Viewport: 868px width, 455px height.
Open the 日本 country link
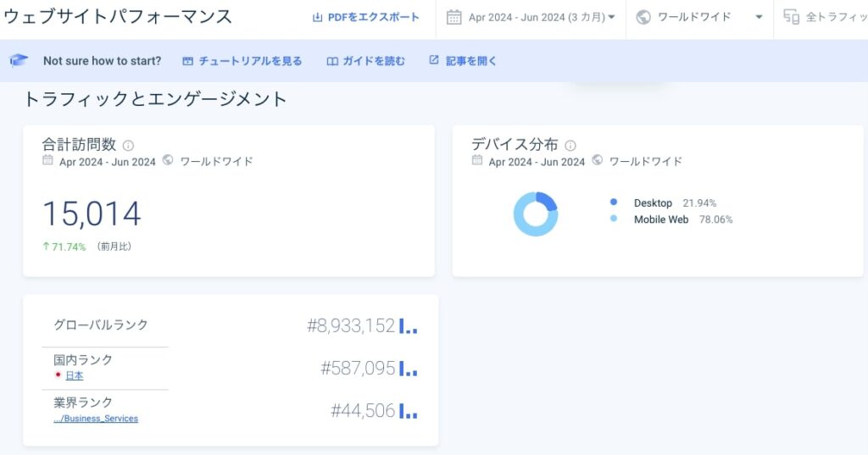74,376
